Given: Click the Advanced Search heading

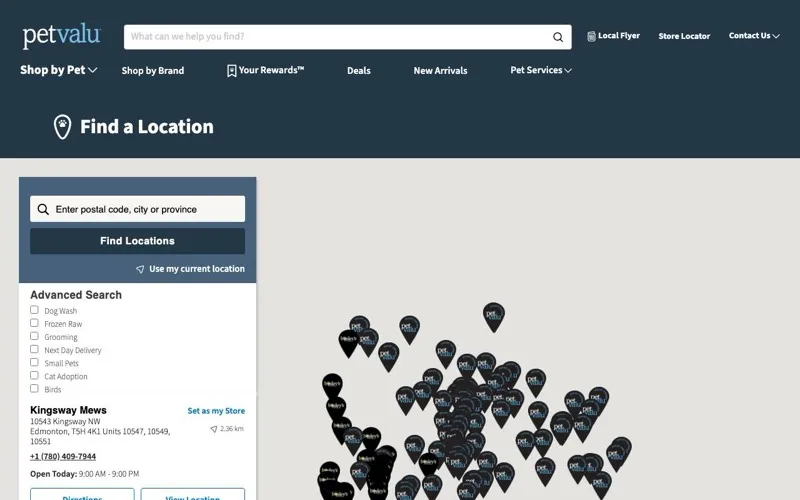Looking at the screenshot, I should point(76,295).
